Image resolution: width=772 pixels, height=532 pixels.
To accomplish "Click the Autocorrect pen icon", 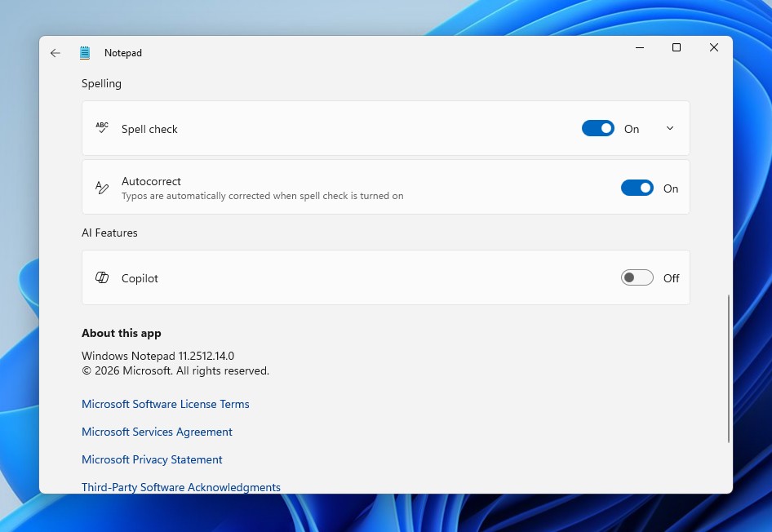I will 102,187.
